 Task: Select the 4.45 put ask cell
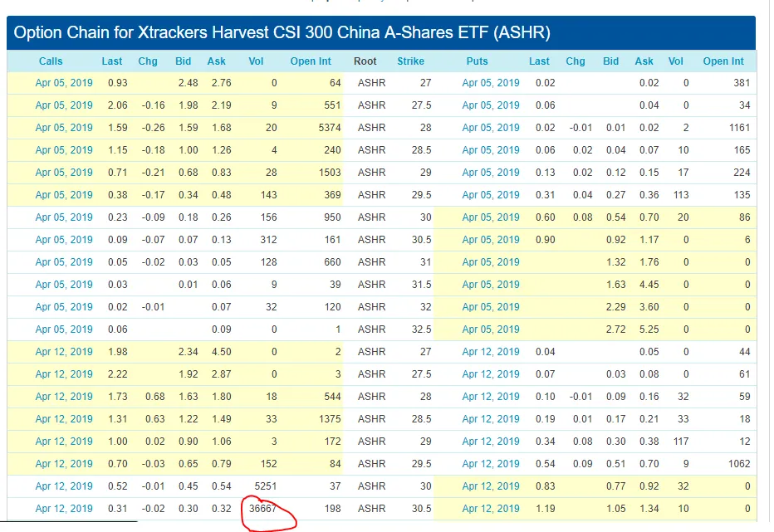click(649, 285)
